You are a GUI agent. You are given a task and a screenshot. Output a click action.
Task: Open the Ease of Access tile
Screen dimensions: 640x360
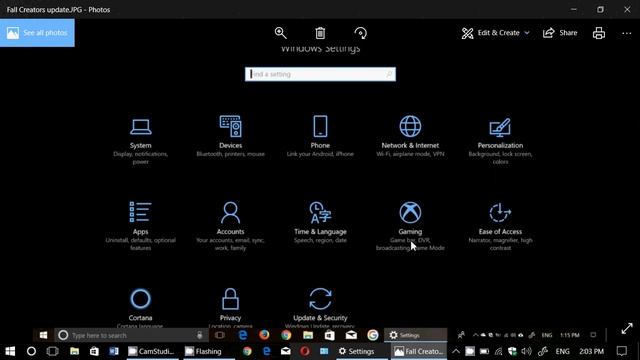click(x=500, y=226)
